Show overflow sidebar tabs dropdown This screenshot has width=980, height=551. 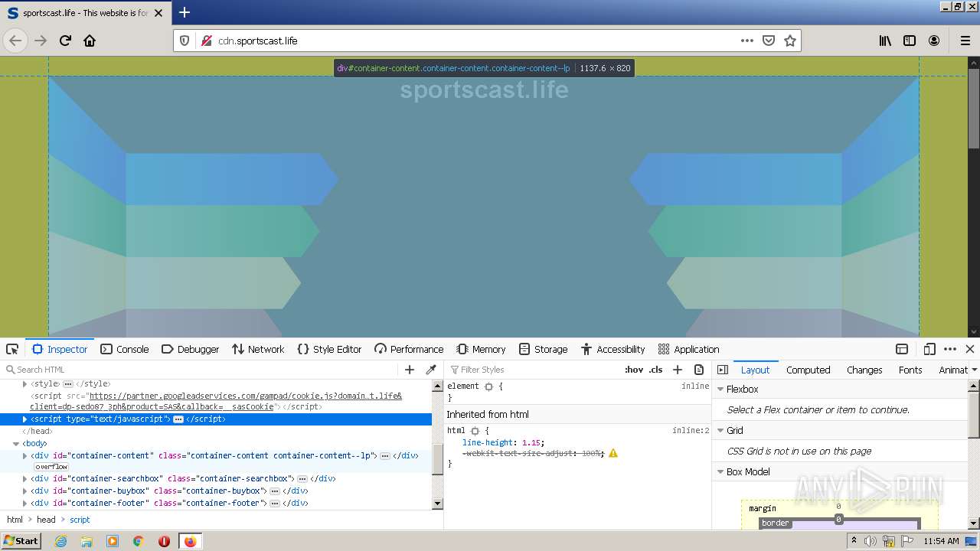click(974, 370)
